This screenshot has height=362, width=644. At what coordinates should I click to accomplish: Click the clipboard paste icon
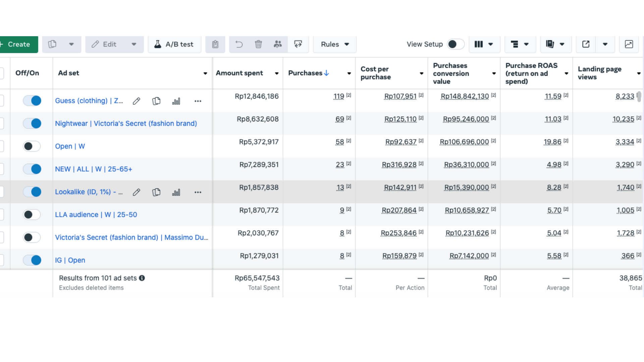215,44
